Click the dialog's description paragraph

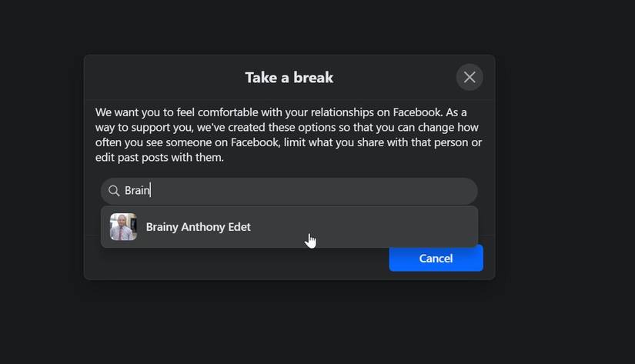(x=289, y=135)
